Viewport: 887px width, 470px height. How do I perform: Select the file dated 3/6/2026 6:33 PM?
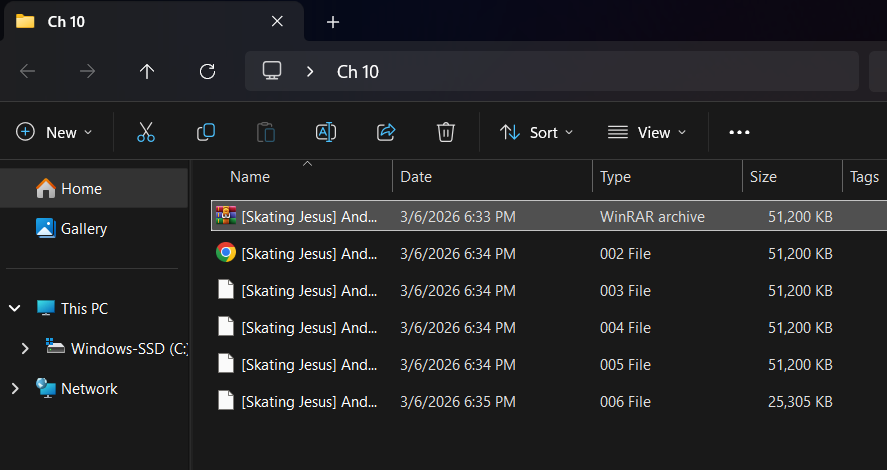(x=549, y=216)
